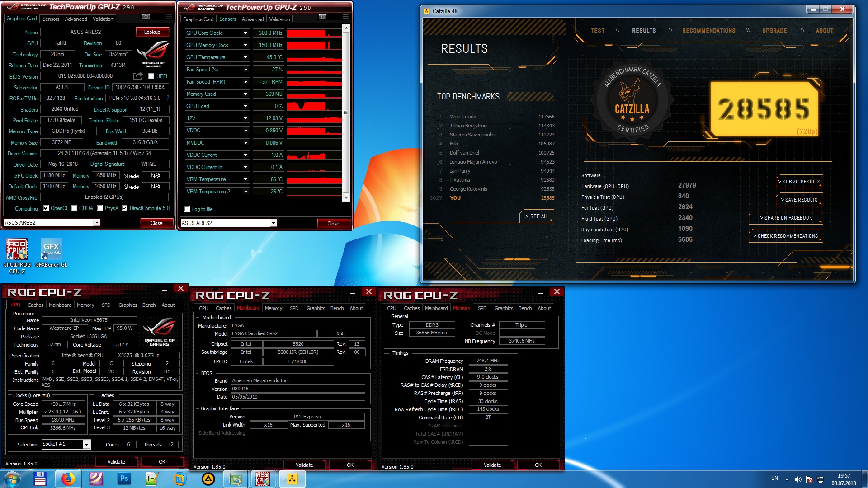Click the Lookup button in GPU-Z
The image size is (868, 488).
click(152, 32)
